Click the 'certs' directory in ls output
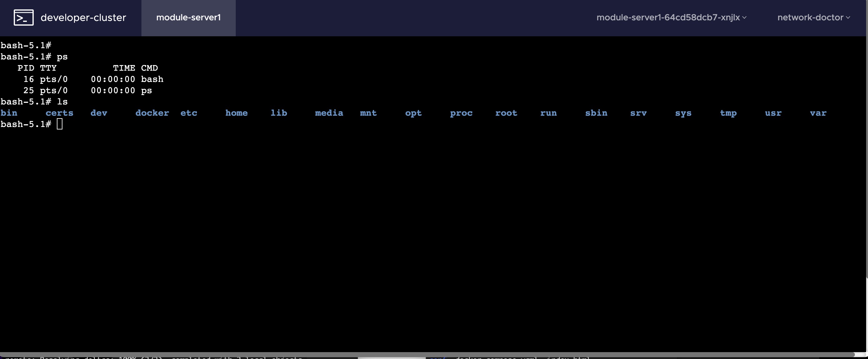 [x=59, y=113]
